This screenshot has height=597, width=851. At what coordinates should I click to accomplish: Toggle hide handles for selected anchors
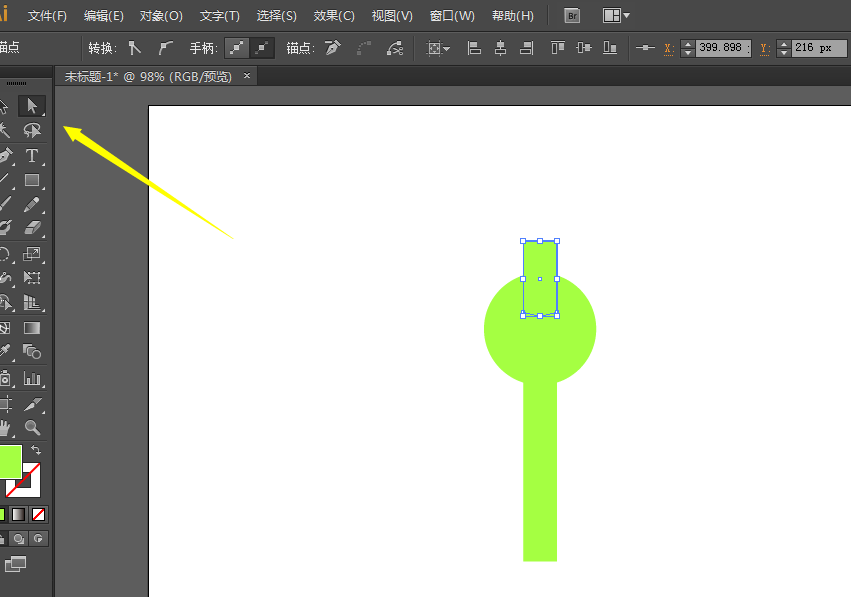click(262, 48)
